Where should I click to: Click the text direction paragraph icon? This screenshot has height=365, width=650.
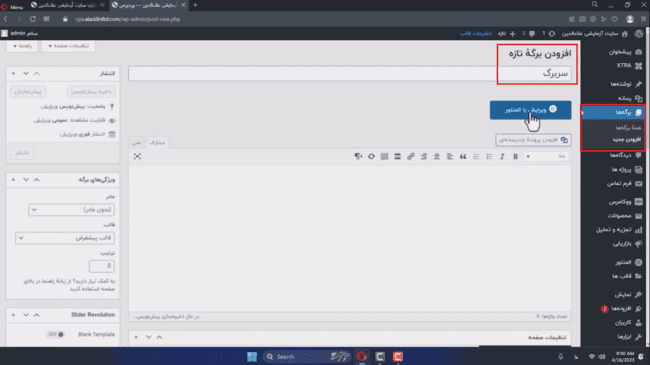[358, 156]
